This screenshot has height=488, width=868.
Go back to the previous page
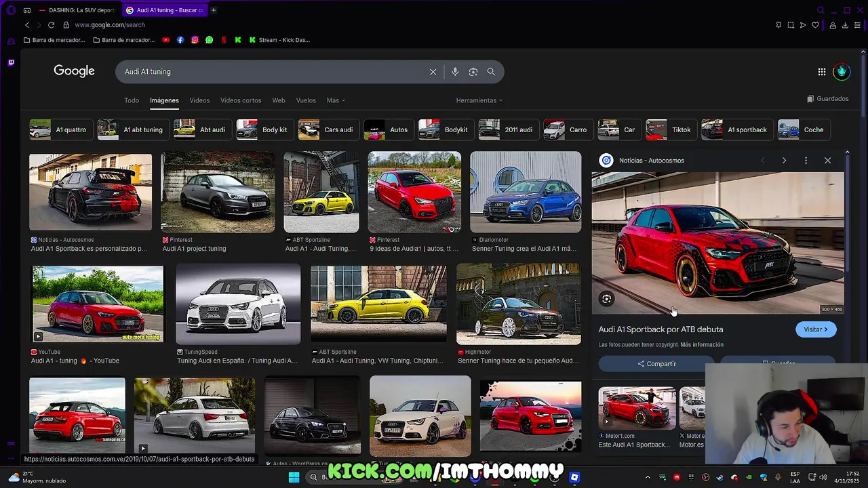click(27, 25)
